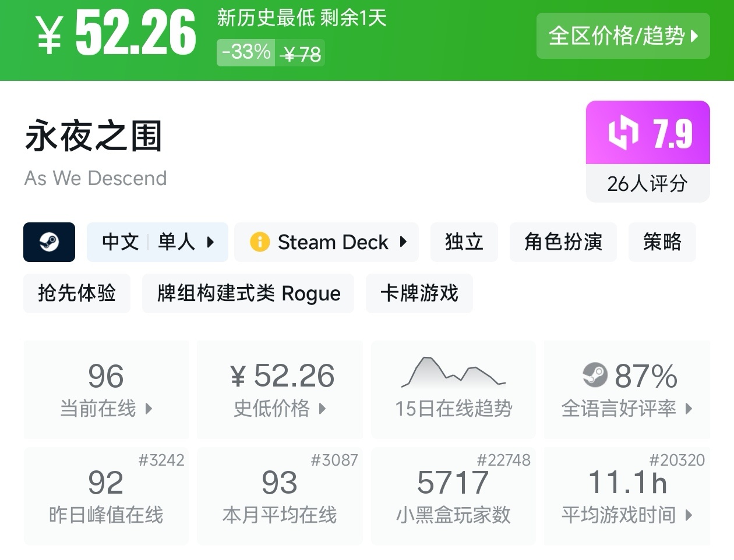Click the Steam icon beside 87% rating
The height and width of the screenshot is (560, 734).
point(595,375)
